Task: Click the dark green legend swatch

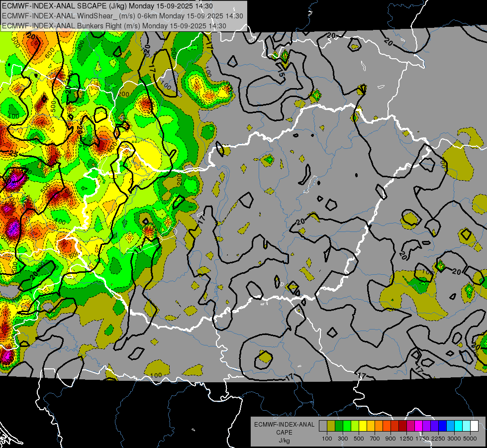Action: [339, 426]
